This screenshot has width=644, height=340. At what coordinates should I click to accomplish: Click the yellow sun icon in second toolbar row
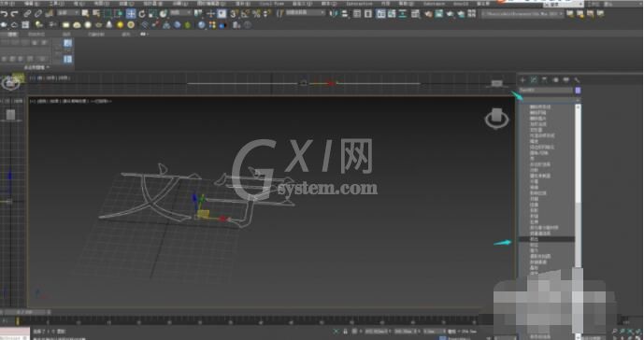120,25
